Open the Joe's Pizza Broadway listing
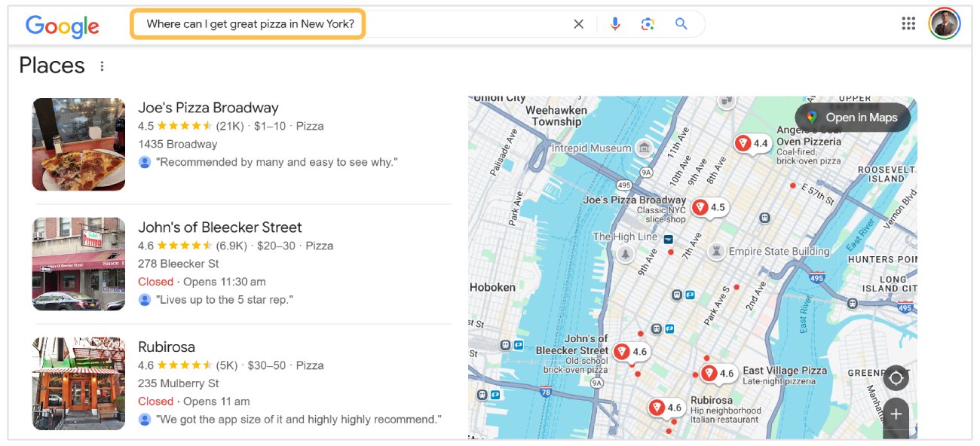The width and height of the screenshot is (980, 446). [x=208, y=108]
